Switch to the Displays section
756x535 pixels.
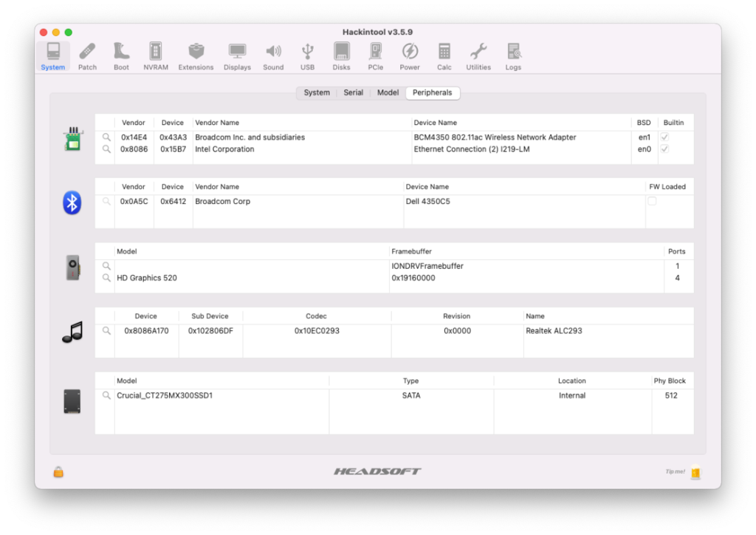point(237,56)
